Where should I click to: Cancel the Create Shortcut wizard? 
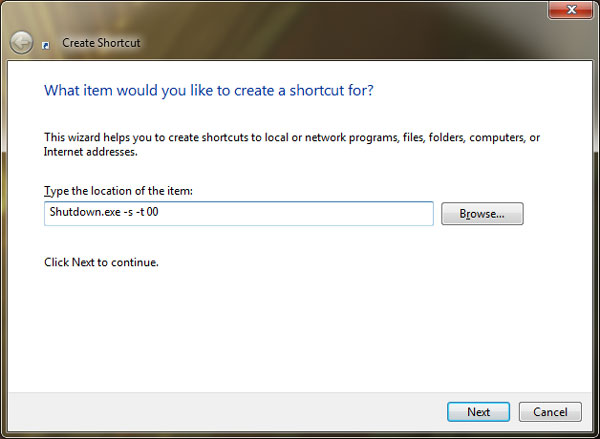coord(550,412)
